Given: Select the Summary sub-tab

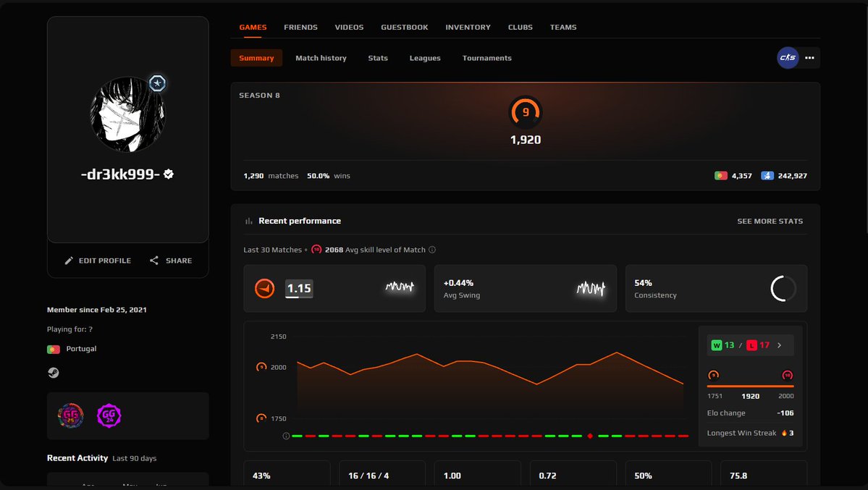Looking at the screenshot, I should (256, 58).
